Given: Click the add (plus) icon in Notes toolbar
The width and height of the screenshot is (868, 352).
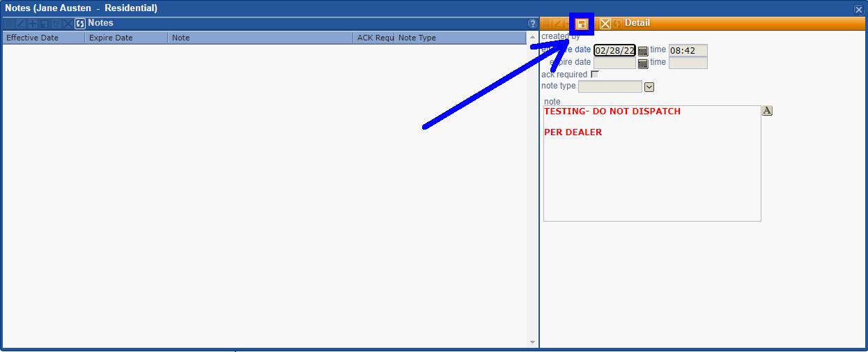Looking at the screenshot, I should point(33,24).
